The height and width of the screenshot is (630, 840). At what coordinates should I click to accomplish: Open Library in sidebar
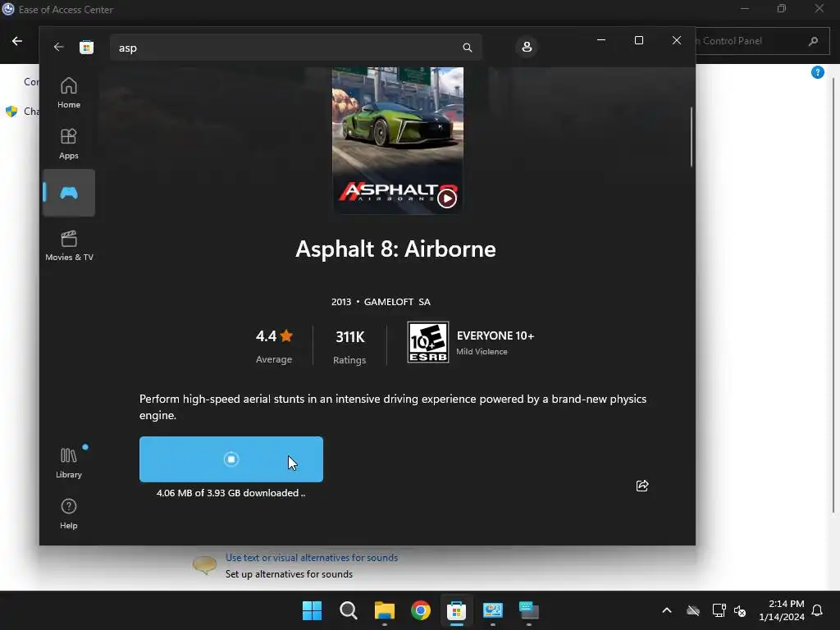point(69,463)
